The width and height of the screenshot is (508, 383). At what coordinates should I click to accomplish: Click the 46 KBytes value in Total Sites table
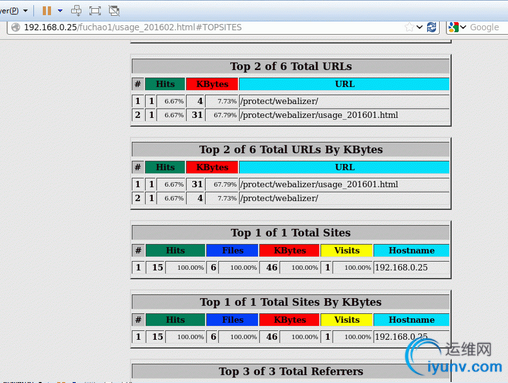tap(272, 267)
